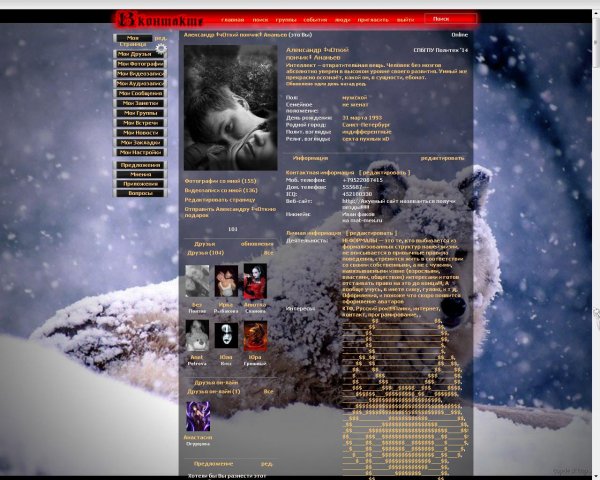This screenshot has width=600, height=480.
Task: Open friend Юля's mask-face avatar
Action: [226, 335]
